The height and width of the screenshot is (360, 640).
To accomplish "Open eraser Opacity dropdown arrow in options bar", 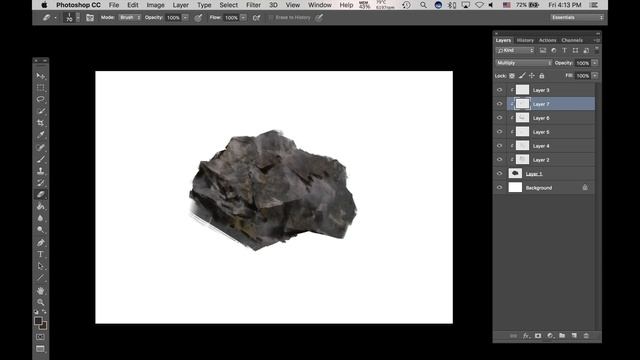I will [185, 18].
